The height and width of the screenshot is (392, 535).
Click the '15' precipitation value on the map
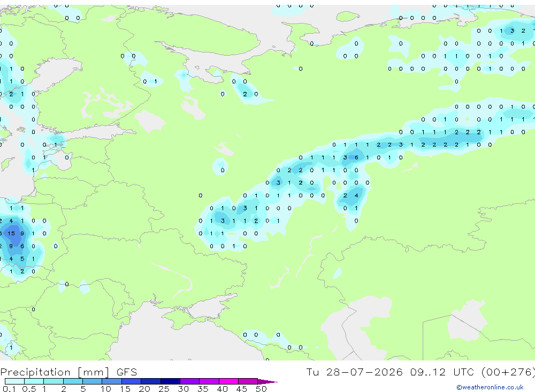(11, 233)
